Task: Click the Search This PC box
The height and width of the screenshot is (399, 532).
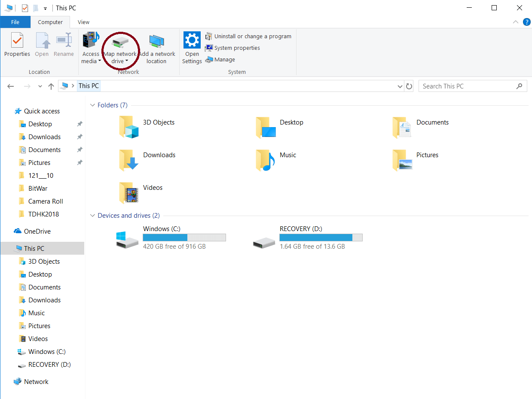Action: (x=473, y=86)
